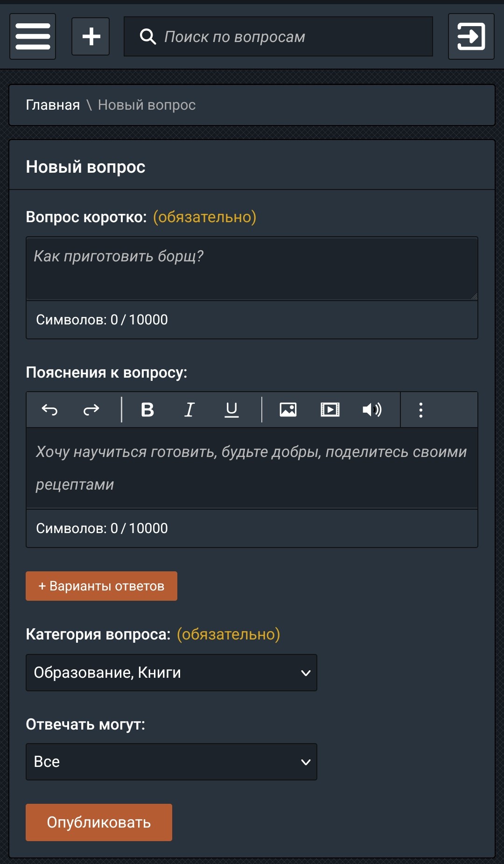Select the 'Новый вопрос' breadcrumb item

point(146,105)
